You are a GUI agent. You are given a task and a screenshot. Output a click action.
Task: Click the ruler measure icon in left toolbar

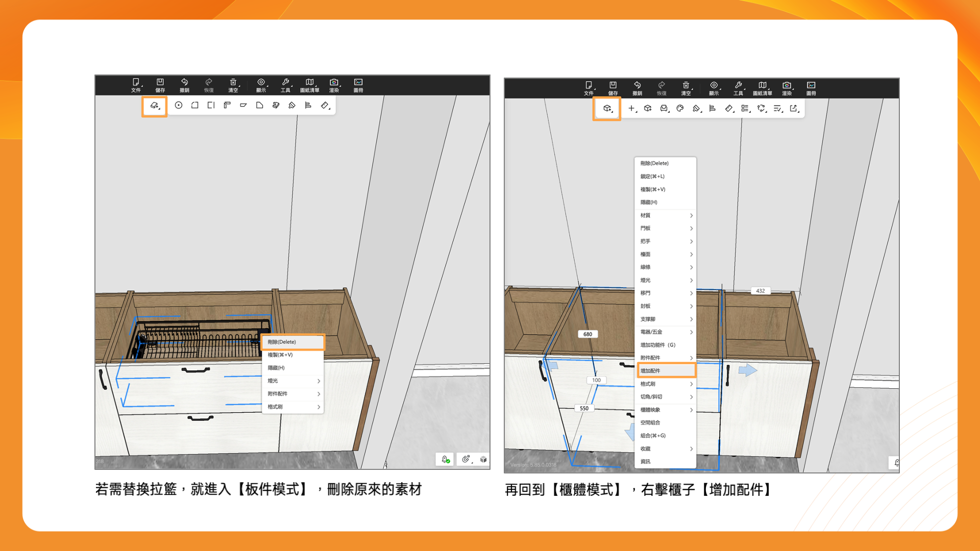[x=325, y=105]
